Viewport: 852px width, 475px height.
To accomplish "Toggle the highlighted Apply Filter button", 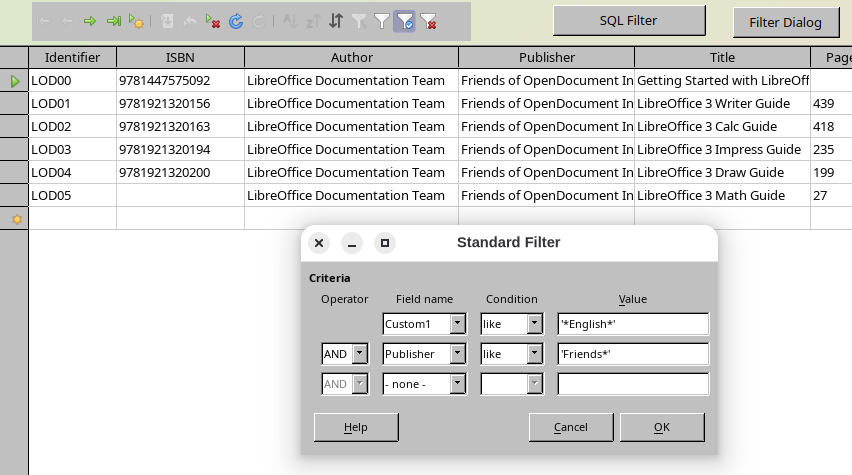I will tap(405, 20).
